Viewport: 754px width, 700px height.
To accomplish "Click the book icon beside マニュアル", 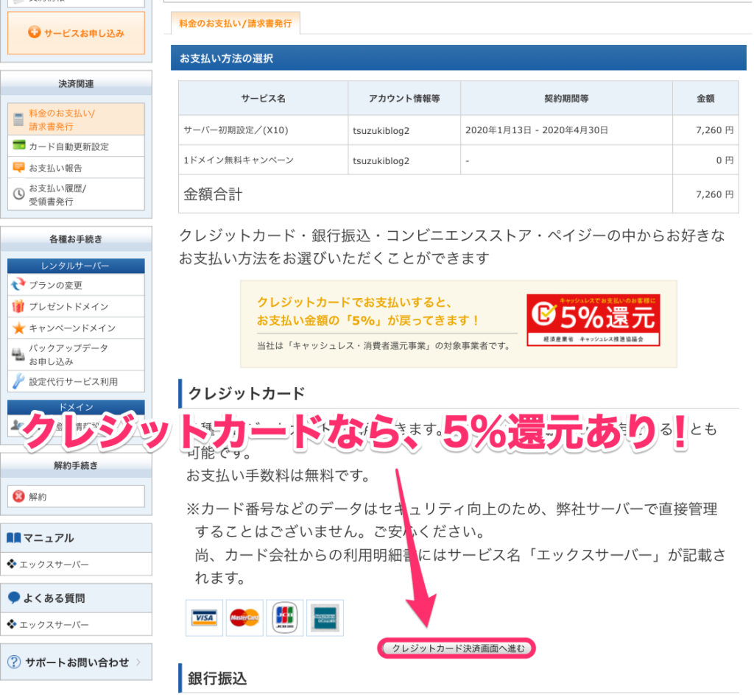I will [x=13, y=537].
